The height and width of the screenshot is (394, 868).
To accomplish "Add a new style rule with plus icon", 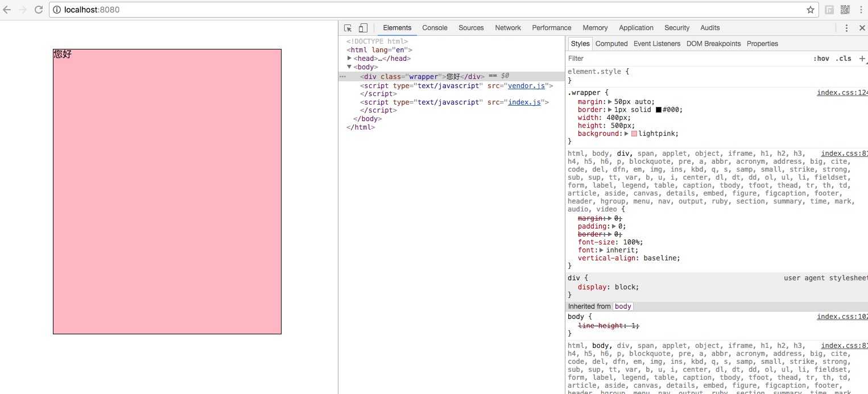I will pos(862,59).
